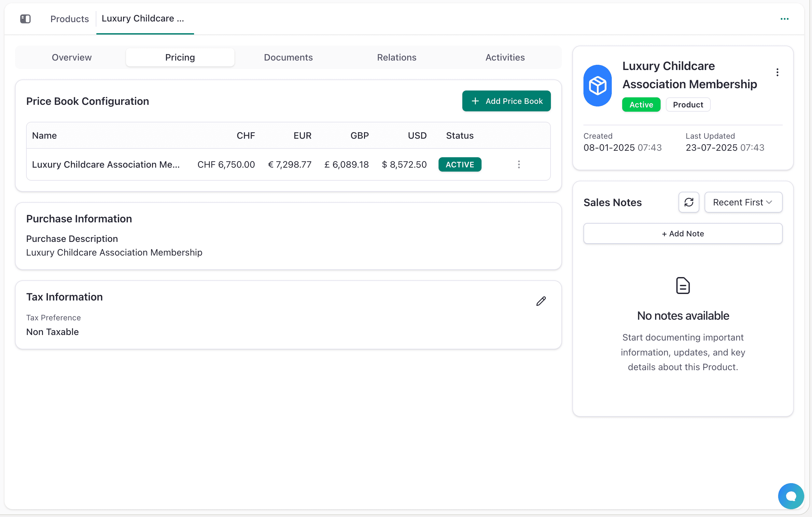Switch to the Documents tab

(288, 57)
